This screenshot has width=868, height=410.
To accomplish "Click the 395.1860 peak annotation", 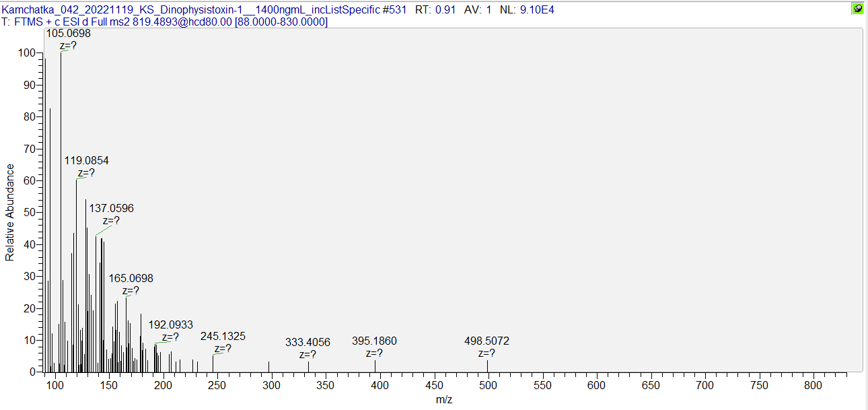I will [374, 341].
